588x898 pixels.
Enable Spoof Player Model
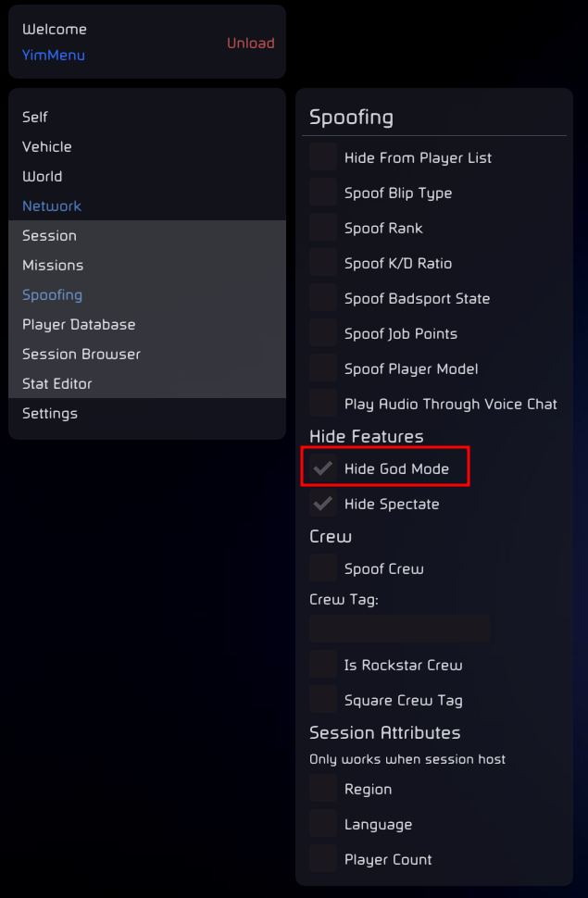coord(322,368)
